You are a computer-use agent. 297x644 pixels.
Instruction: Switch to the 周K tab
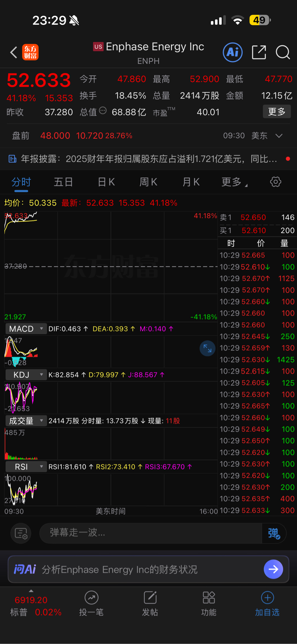(x=148, y=182)
